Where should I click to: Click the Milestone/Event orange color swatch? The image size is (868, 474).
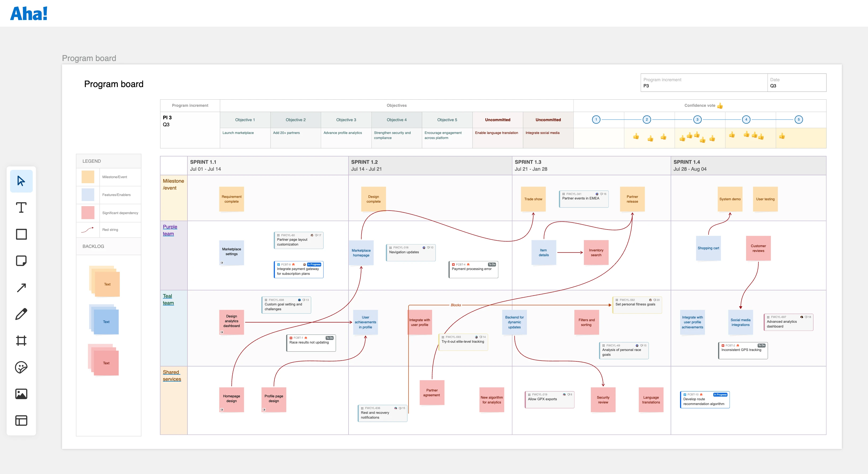pyautogui.click(x=88, y=177)
